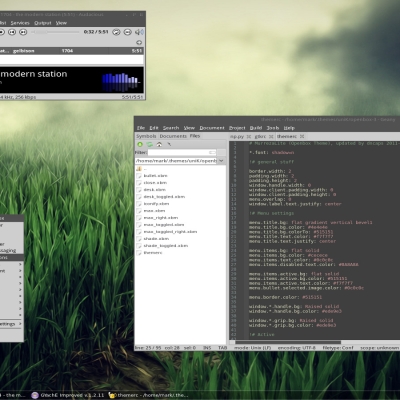
Task: Click the file icon beside max_toggled.xbm
Action: (139, 225)
